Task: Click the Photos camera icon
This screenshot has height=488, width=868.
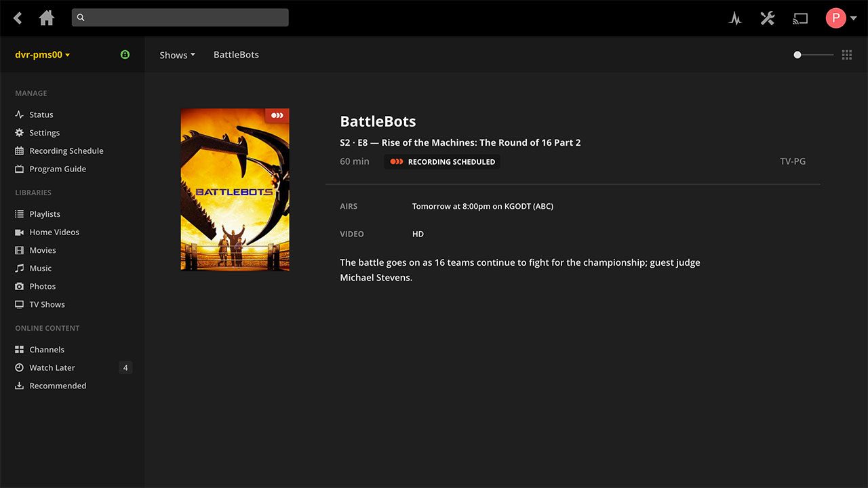Action: point(20,287)
